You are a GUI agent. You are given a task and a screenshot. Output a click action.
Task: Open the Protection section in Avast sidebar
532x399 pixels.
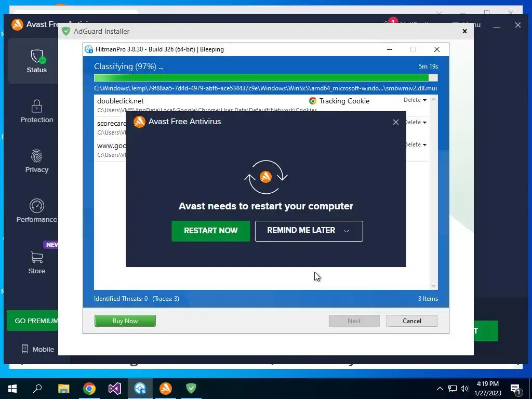[37, 111]
